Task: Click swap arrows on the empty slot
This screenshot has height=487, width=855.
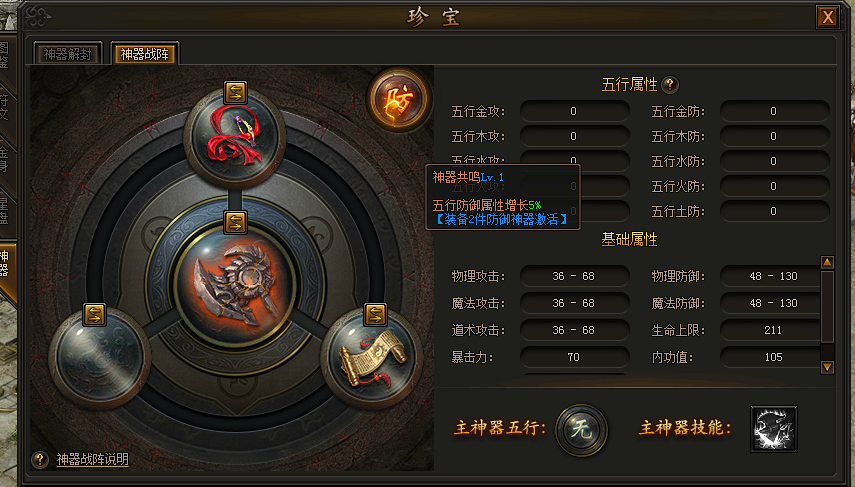Action: click(x=94, y=315)
